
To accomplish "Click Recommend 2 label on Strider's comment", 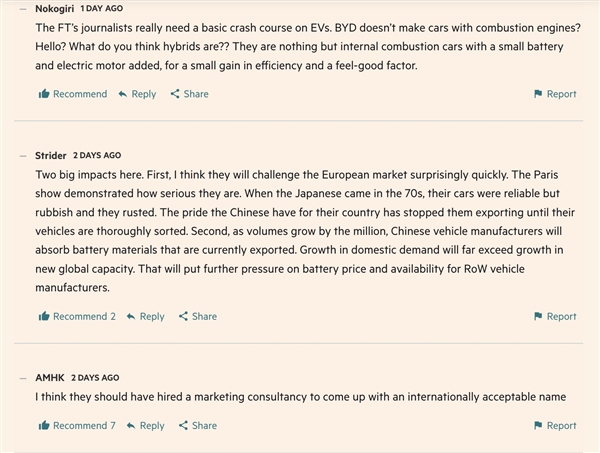I will [x=84, y=316].
